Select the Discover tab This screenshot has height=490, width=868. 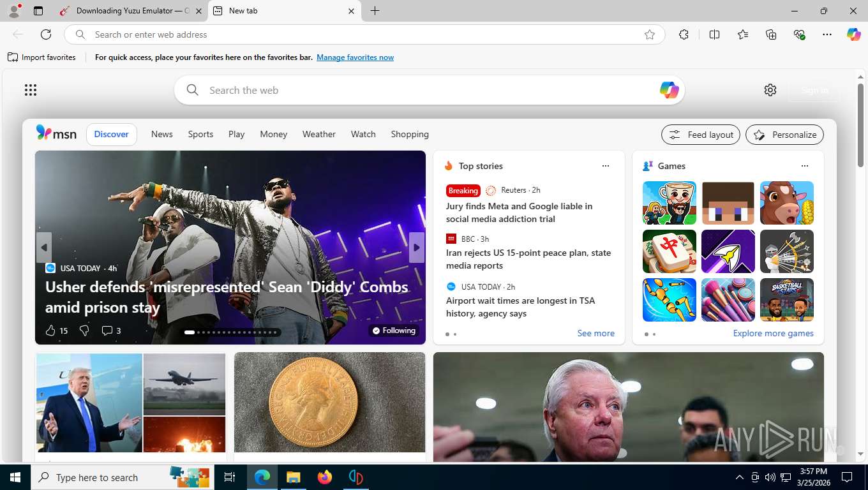(x=112, y=134)
